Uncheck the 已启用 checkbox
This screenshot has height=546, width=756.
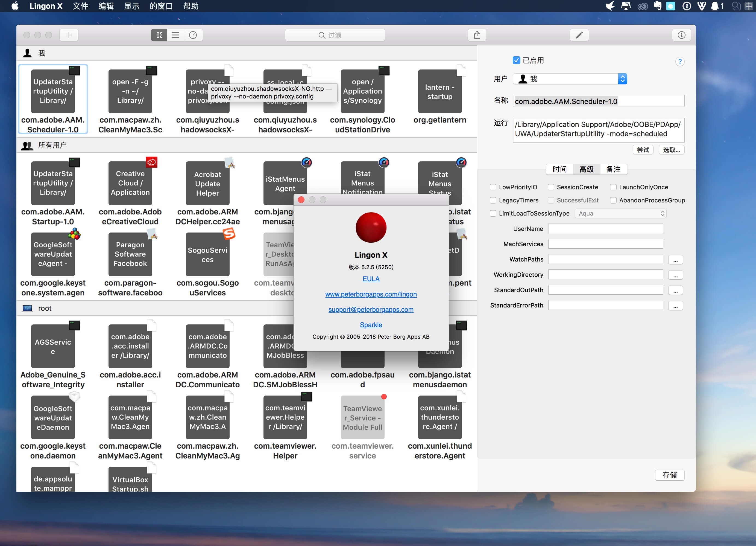tap(516, 60)
